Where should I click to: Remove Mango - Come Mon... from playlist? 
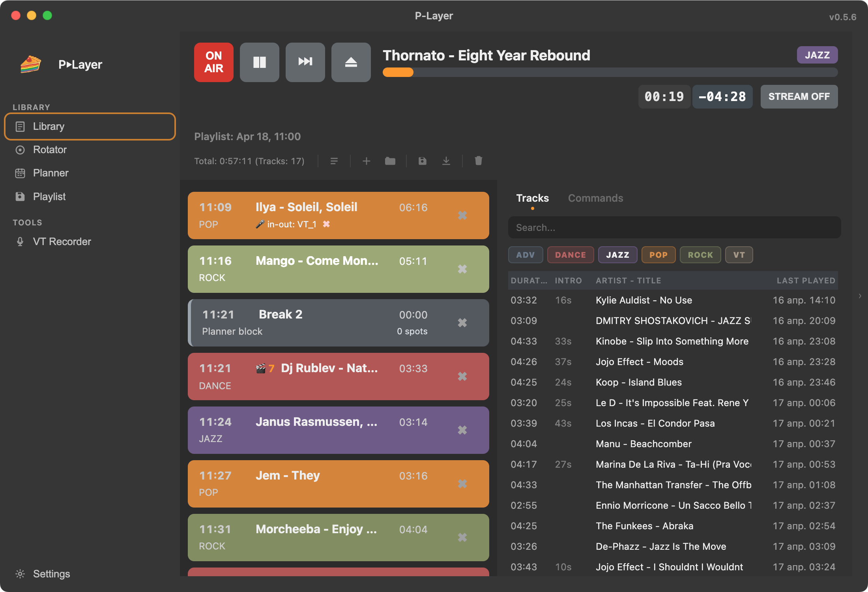462,269
